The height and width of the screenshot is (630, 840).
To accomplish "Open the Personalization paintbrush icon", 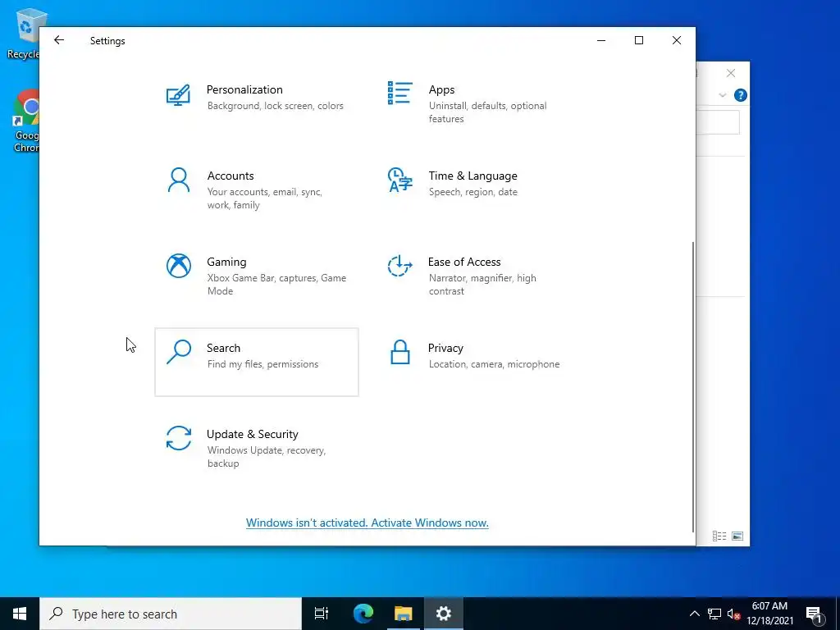I will coord(178,95).
